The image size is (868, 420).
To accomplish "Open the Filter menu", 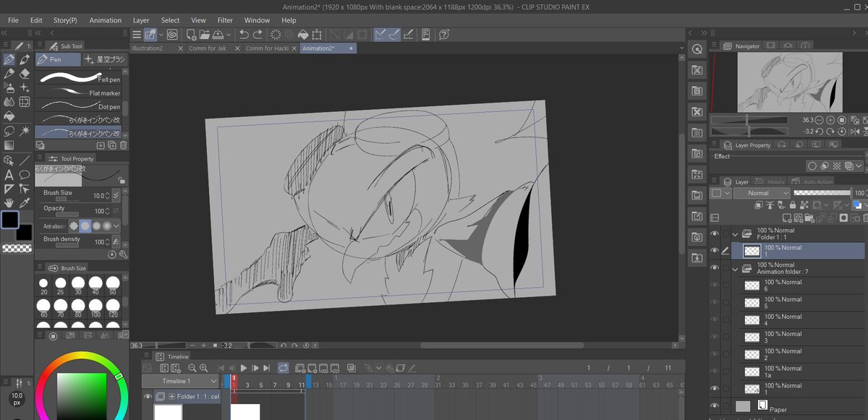I will (225, 20).
